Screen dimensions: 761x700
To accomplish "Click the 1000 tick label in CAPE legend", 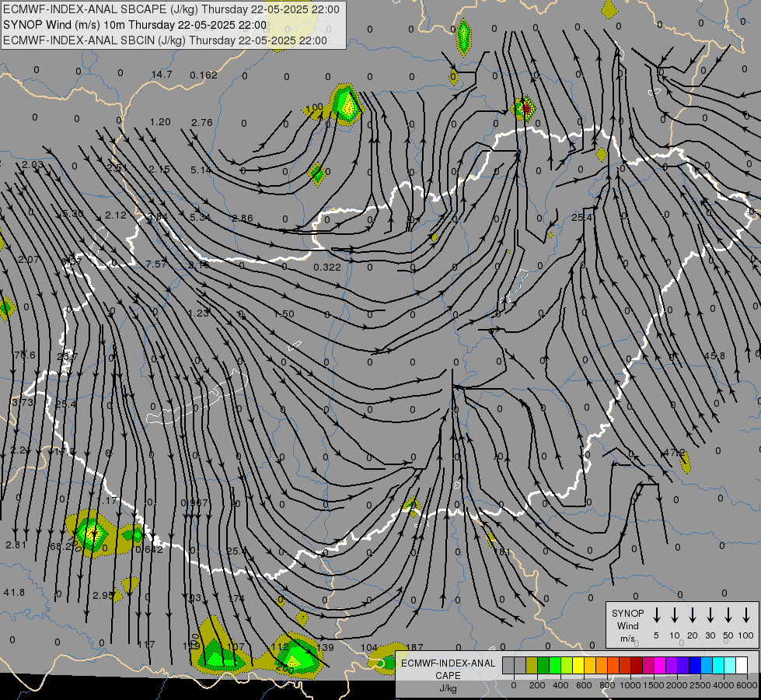I will [630, 685].
